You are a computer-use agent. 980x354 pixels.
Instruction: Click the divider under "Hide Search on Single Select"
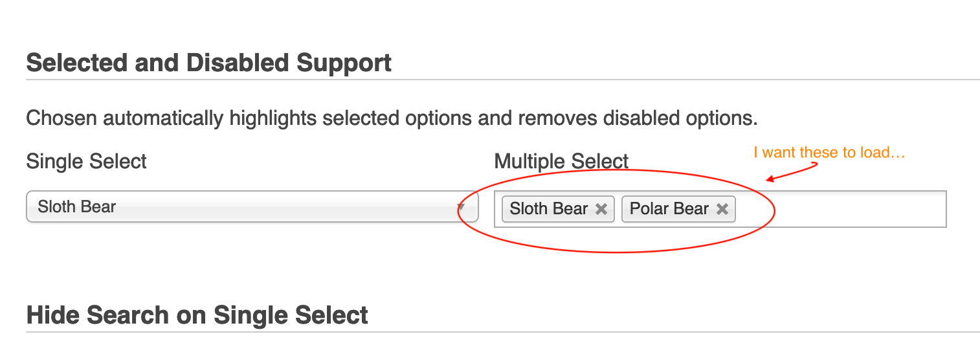(502, 332)
